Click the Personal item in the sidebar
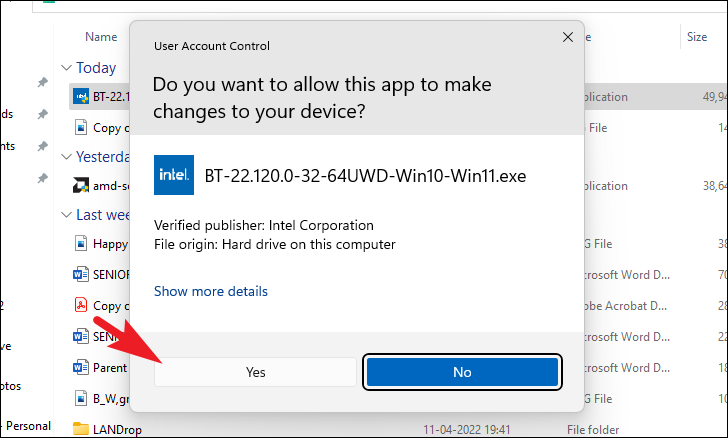The height and width of the screenshot is (438, 728). click(x=28, y=426)
